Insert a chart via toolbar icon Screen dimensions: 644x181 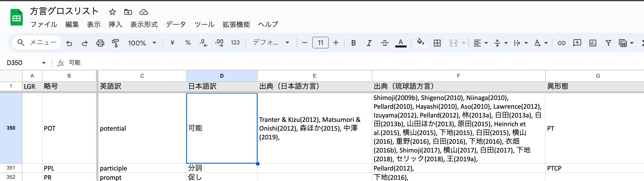tap(593, 43)
